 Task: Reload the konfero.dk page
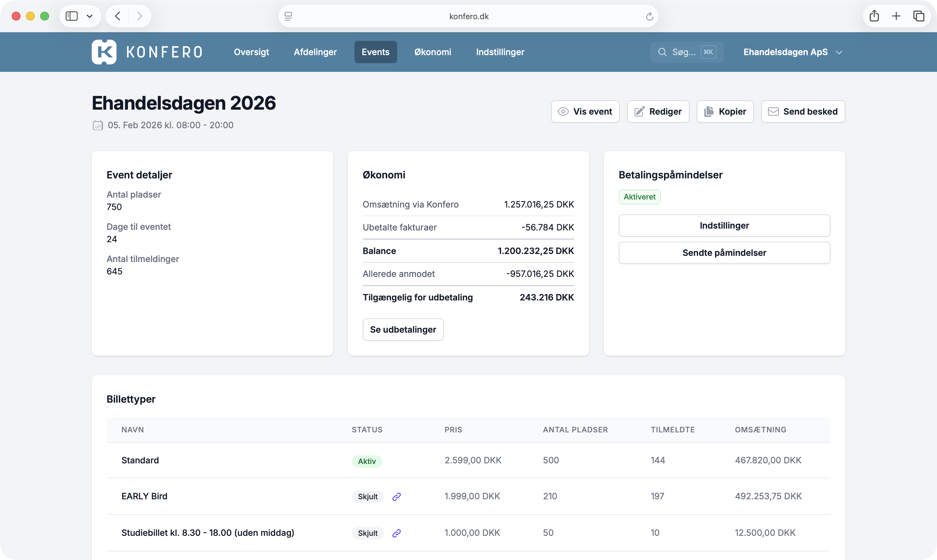click(649, 16)
